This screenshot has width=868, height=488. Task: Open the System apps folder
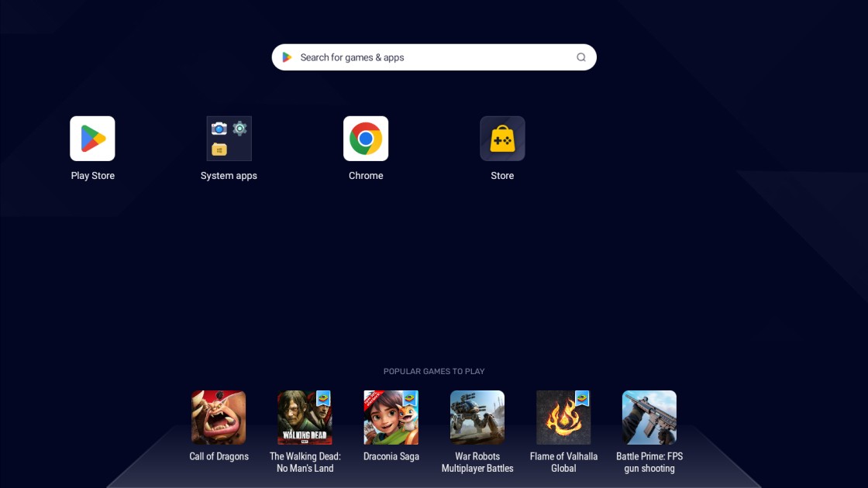click(x=229, y=139)
